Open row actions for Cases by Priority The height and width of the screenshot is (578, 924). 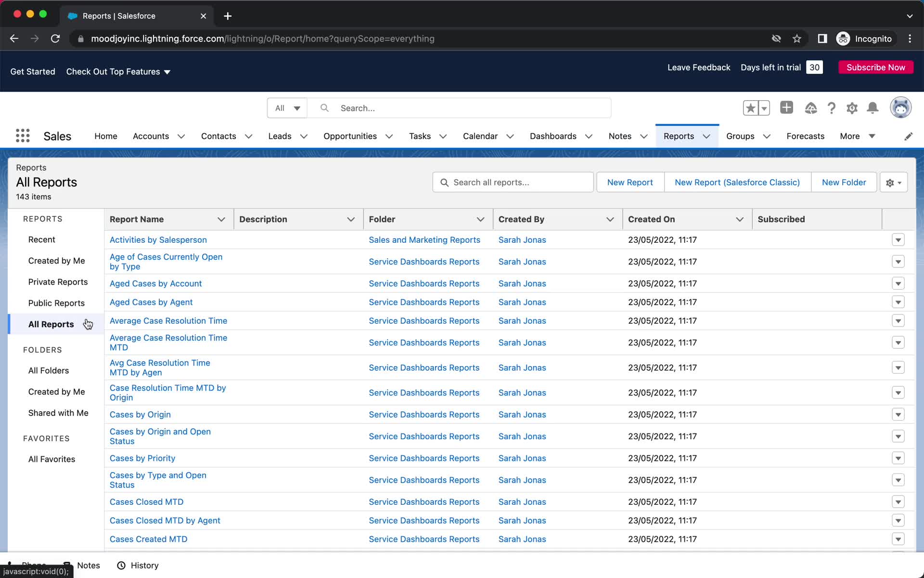pyautogui.click(x=898, y=458)
